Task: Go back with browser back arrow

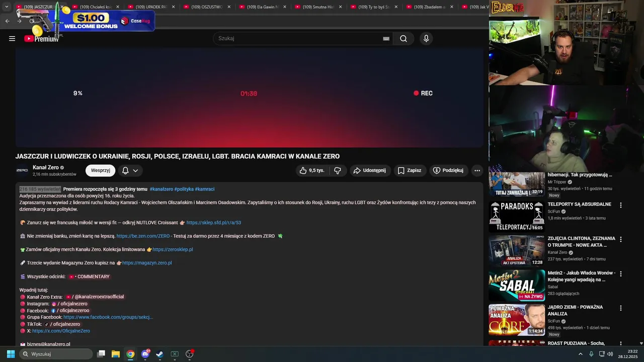Action: pyautogui.click(x=7, y=21)
